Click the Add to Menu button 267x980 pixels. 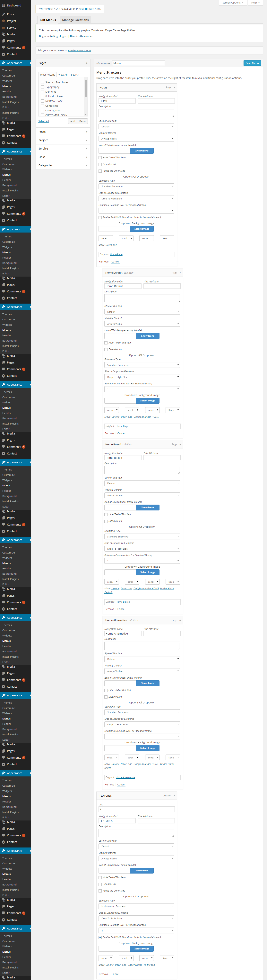pyautogui.click(x=78, y=121)
